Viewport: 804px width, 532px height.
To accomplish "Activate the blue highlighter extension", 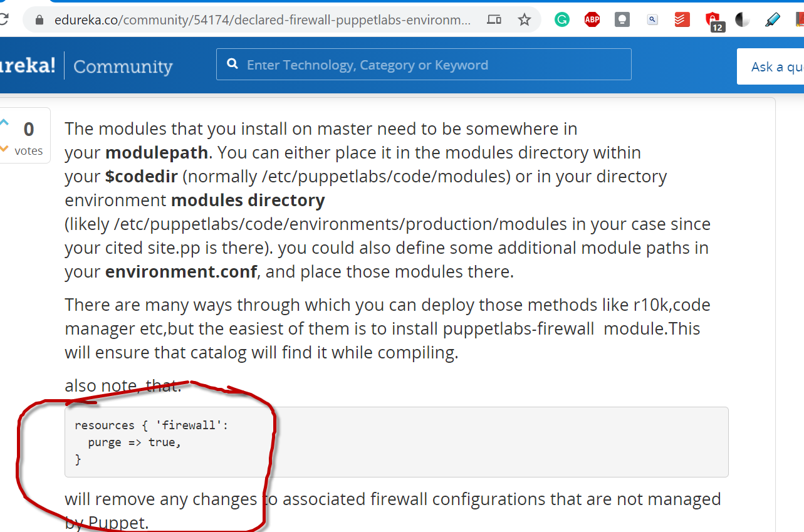I will click(x=773, y=20).
